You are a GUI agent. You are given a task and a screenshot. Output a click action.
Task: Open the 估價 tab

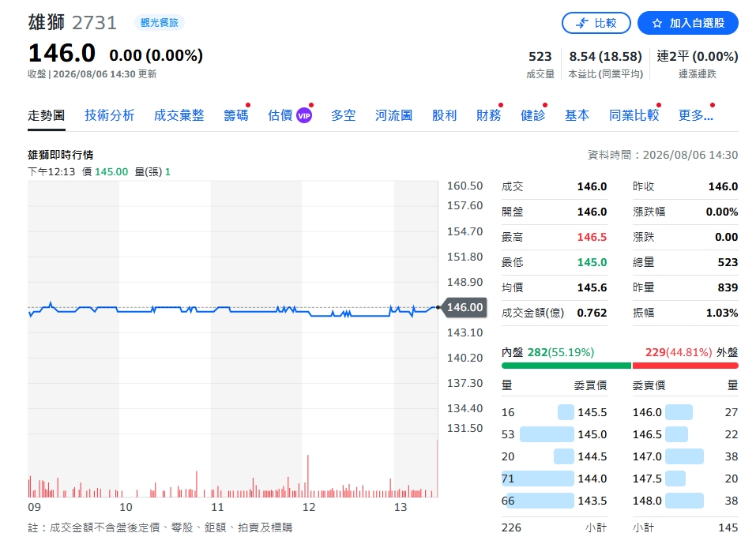280,115
